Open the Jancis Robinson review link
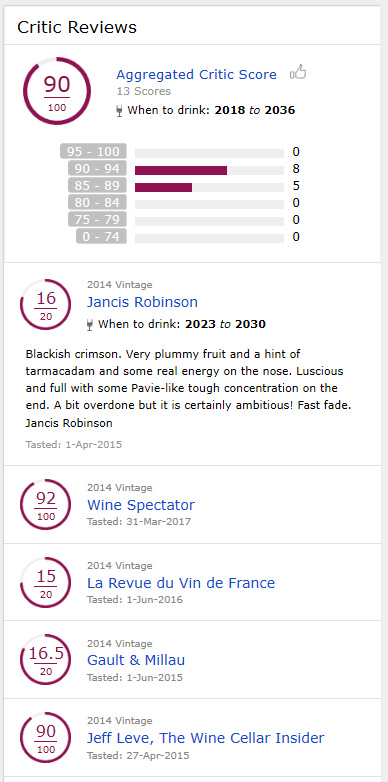This screenshot has width=388, height=782. 142,302
